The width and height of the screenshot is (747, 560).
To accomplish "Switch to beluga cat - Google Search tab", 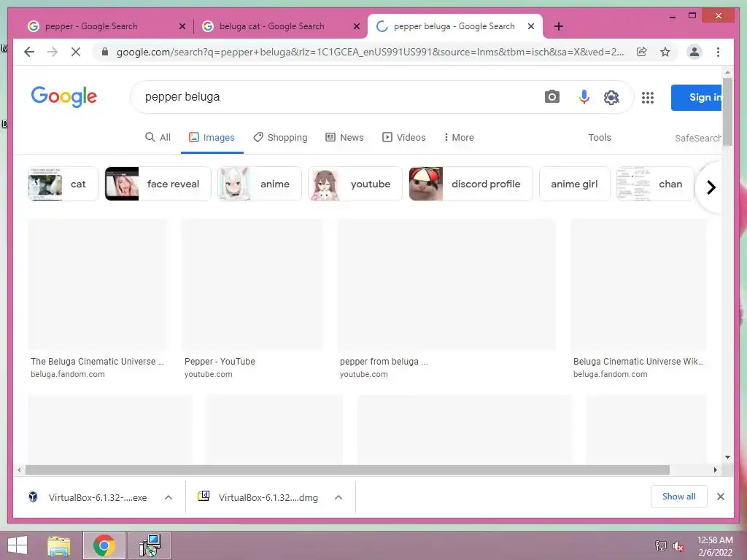I will coord(281,26).
